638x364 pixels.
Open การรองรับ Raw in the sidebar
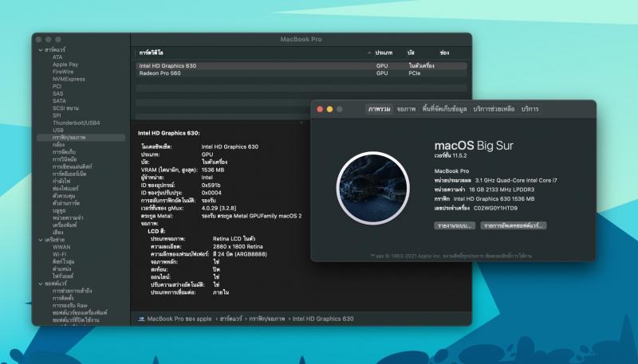[x=69, y=306]
